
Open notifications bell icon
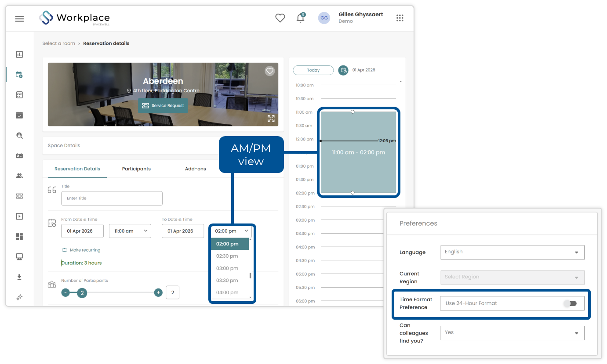pos(301,18)
